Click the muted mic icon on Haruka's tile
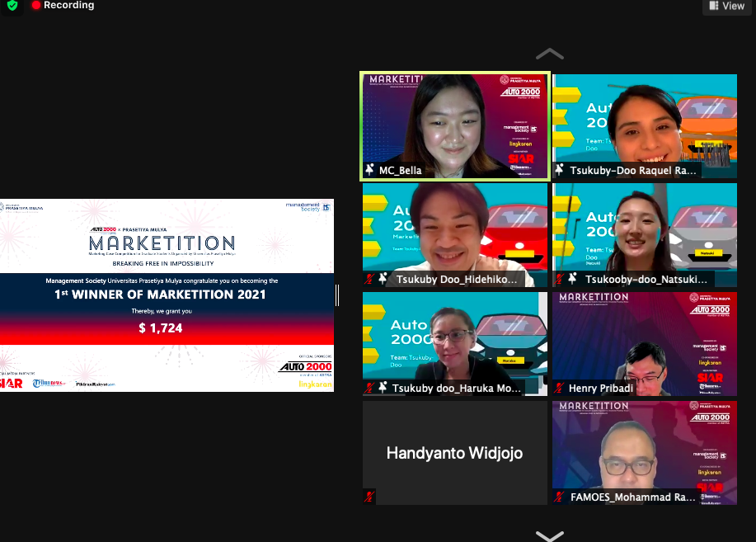The height and width of the screenshot is (542, 756). [370, 388]
